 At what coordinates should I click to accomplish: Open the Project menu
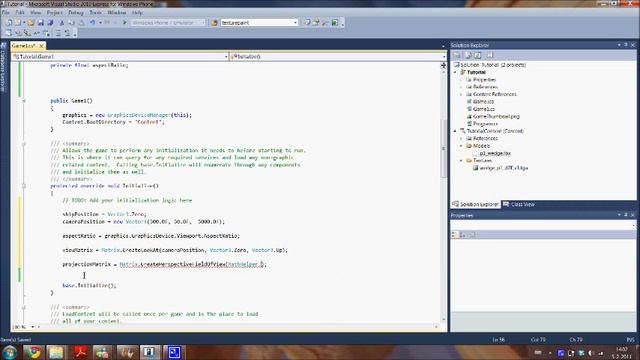coord(54,13)
